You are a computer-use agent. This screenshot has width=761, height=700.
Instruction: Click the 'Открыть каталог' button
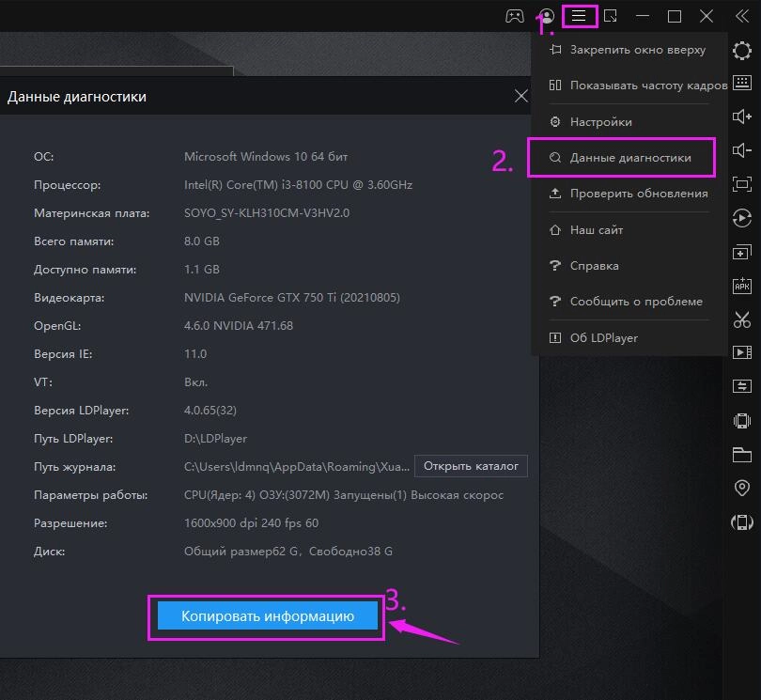pyautogui.click(x=471, y=466)
